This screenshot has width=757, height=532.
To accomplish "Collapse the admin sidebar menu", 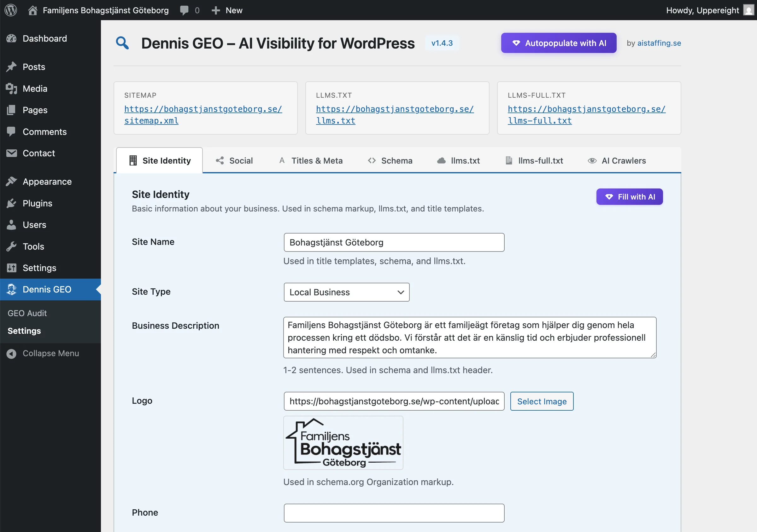I will [x=50, y=353].
